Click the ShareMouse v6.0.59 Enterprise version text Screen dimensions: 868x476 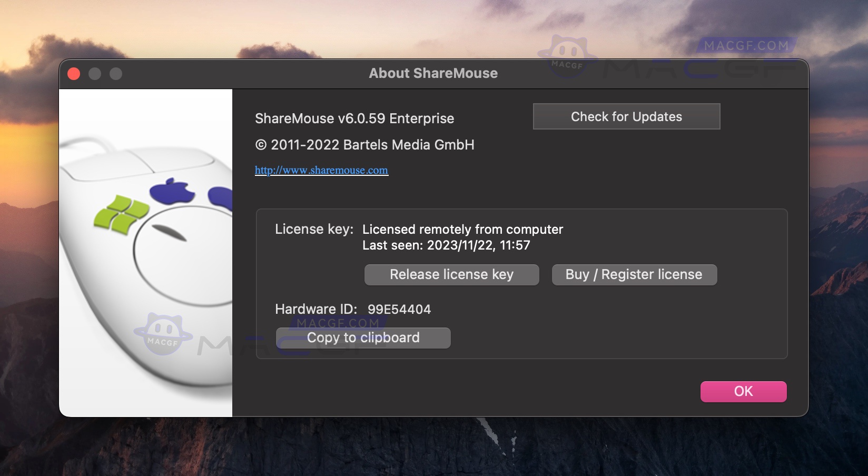pos(353,118)
